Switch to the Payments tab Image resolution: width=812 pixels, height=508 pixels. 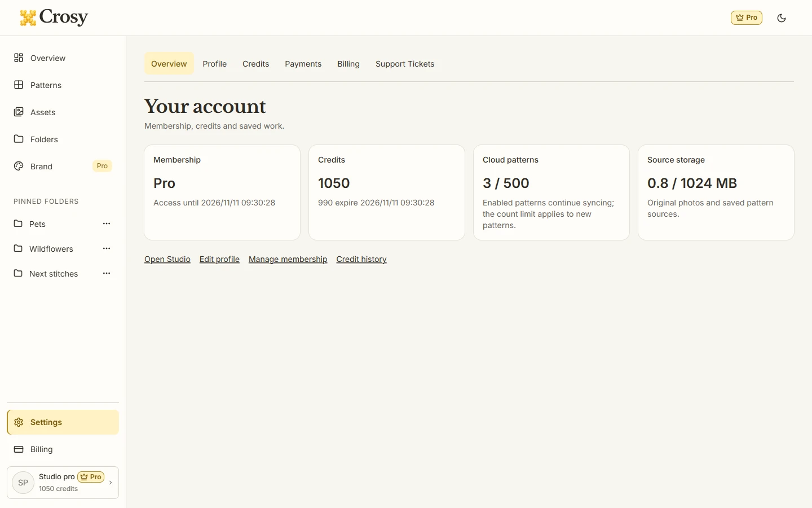[x=303, y=64]
